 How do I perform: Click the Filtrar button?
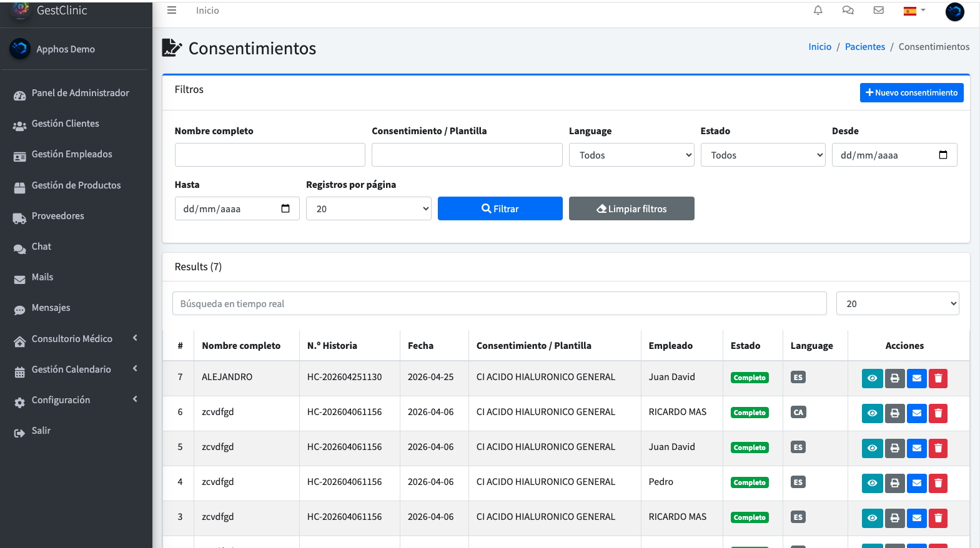pos(500,208)
